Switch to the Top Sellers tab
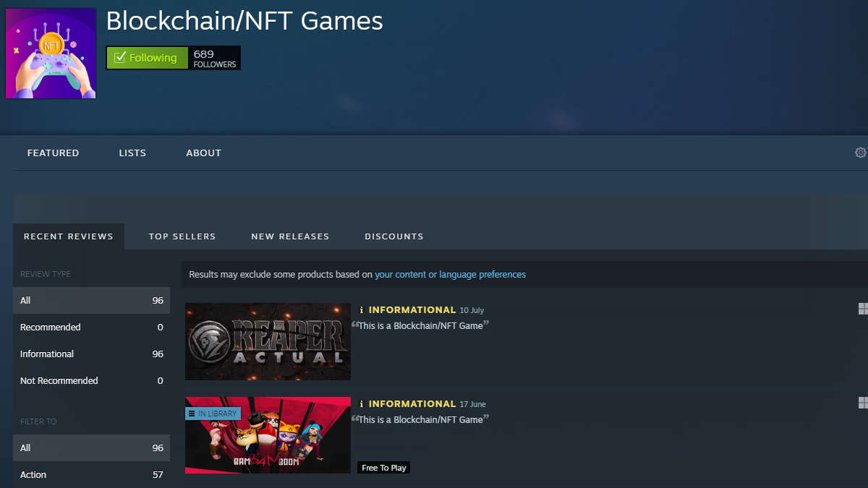The width and height of the screenshot is (868, 488). pyautogui.click(x=182, y=236)
